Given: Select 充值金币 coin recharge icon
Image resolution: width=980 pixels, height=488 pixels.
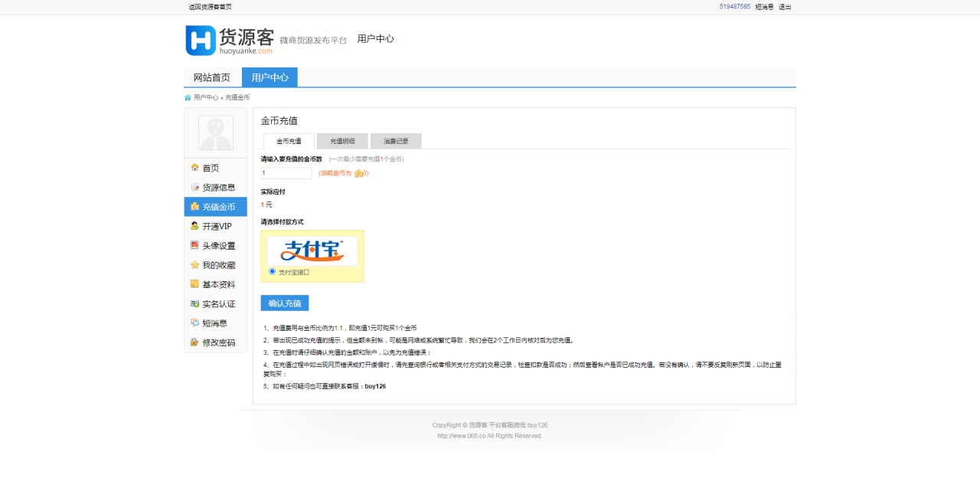Looking at the screenshot, I should click(x=194, y=206).
